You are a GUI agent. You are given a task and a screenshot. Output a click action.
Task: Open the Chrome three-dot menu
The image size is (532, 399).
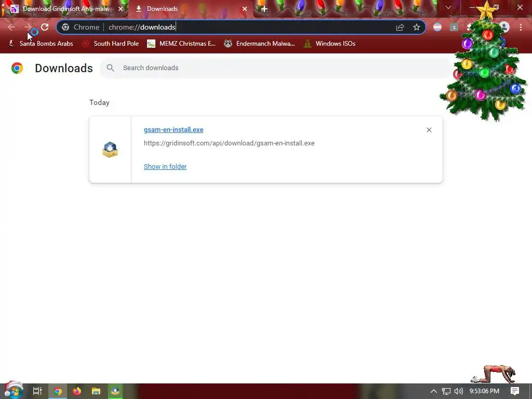coord(521,27)
